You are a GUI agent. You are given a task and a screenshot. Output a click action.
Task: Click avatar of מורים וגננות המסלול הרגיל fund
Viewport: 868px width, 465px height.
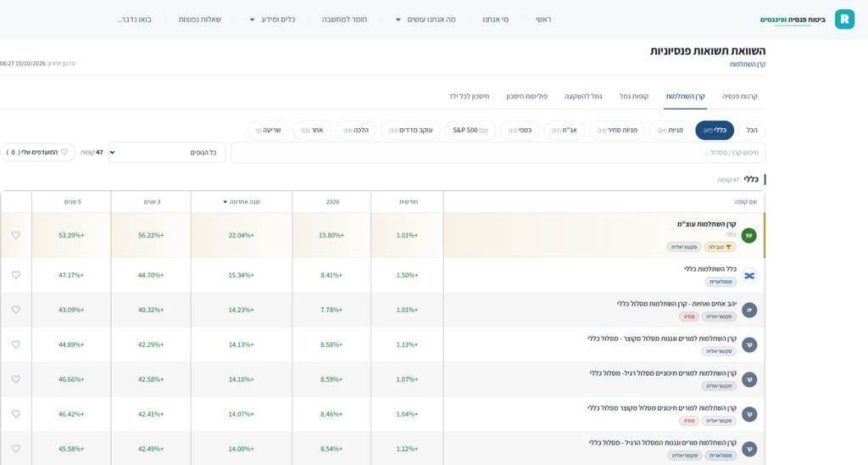point(749,449)
